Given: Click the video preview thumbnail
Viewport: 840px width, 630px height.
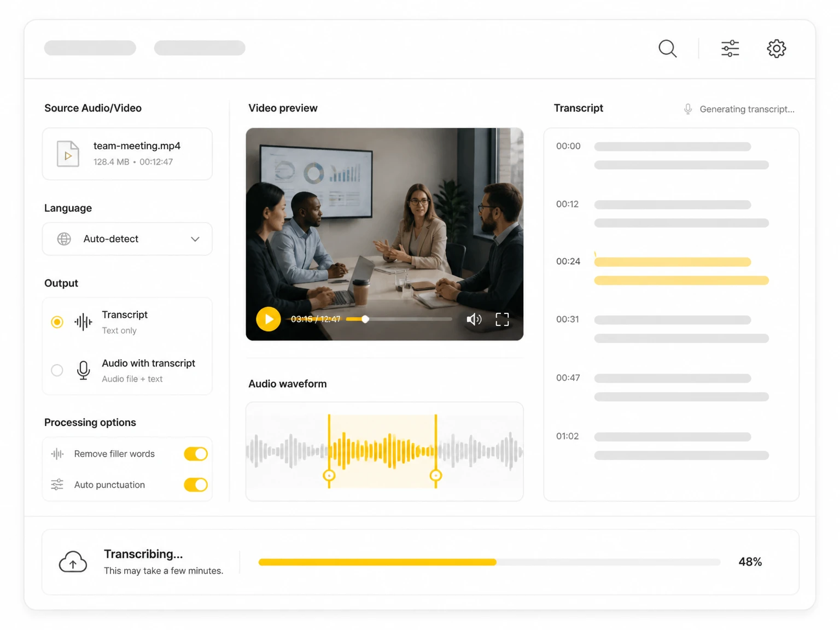Looking at the screenshot, I should pos(384,234).
